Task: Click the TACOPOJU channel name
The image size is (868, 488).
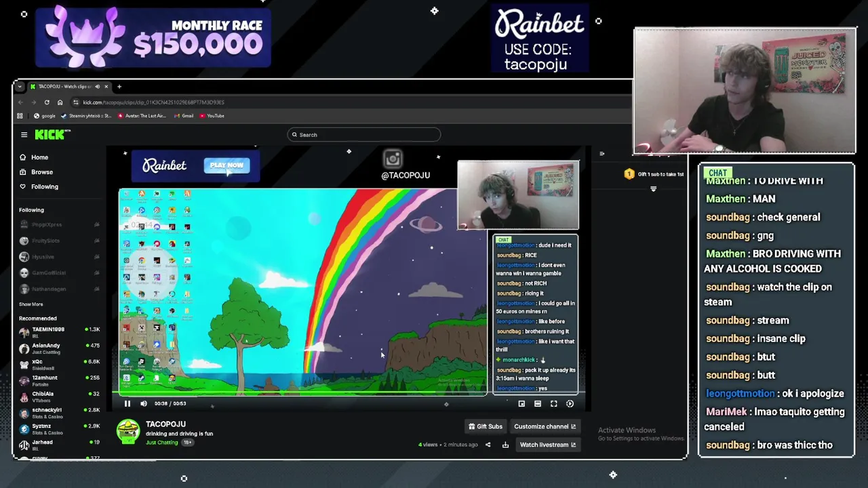Action: pyautogui.click(x=165, y=424)
